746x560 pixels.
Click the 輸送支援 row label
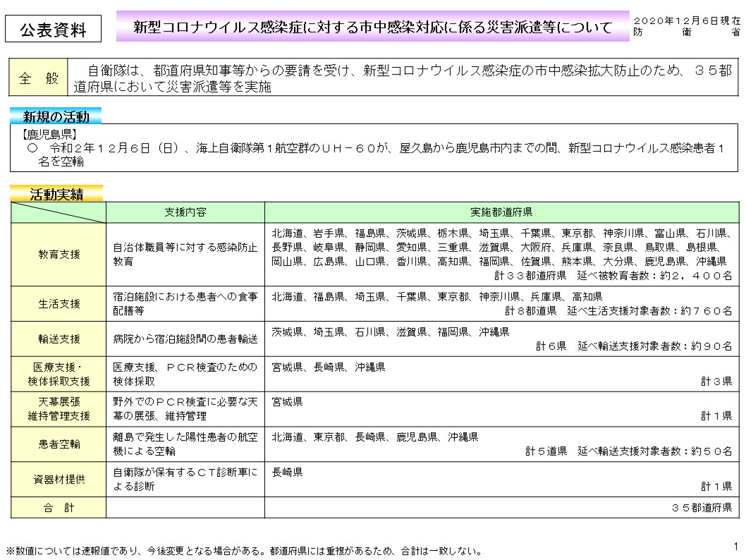point(59,339)
